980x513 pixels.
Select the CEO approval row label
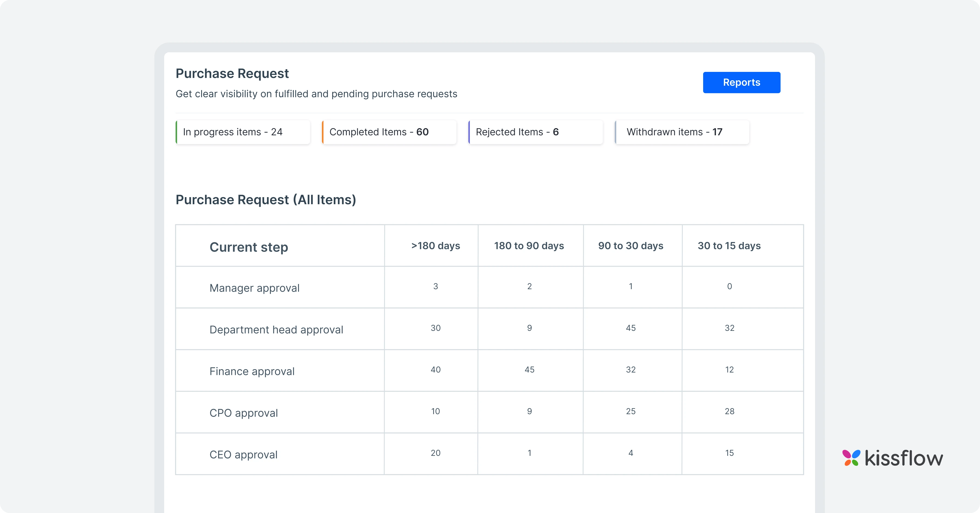click(x=243, y=455)
